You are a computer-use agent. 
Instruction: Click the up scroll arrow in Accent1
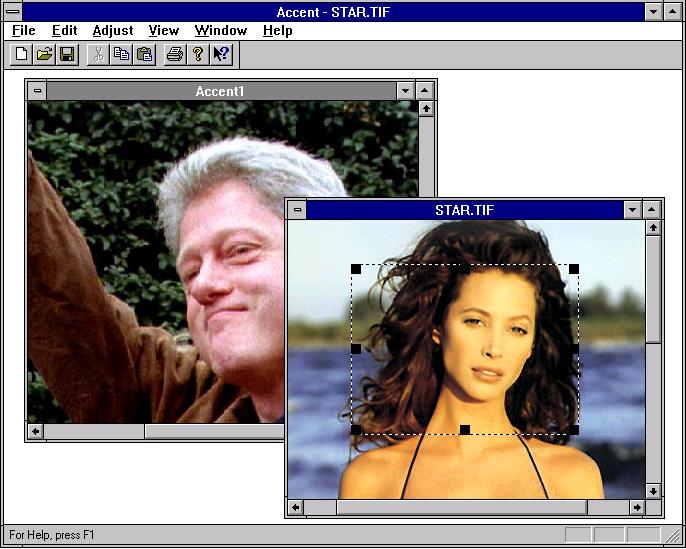[427, 108]
